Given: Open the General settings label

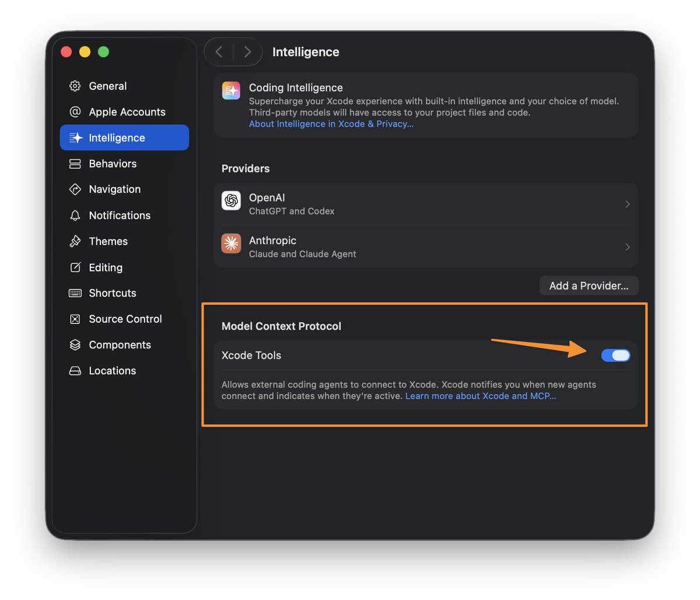Looking at the screenshot, I should 108,86.
